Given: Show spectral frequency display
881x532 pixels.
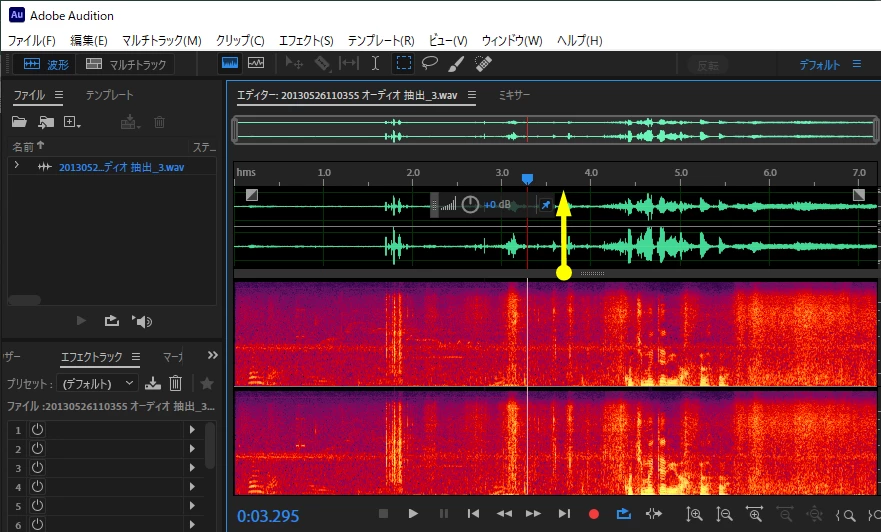Looking at the screenshot, I should pos(230,63).
